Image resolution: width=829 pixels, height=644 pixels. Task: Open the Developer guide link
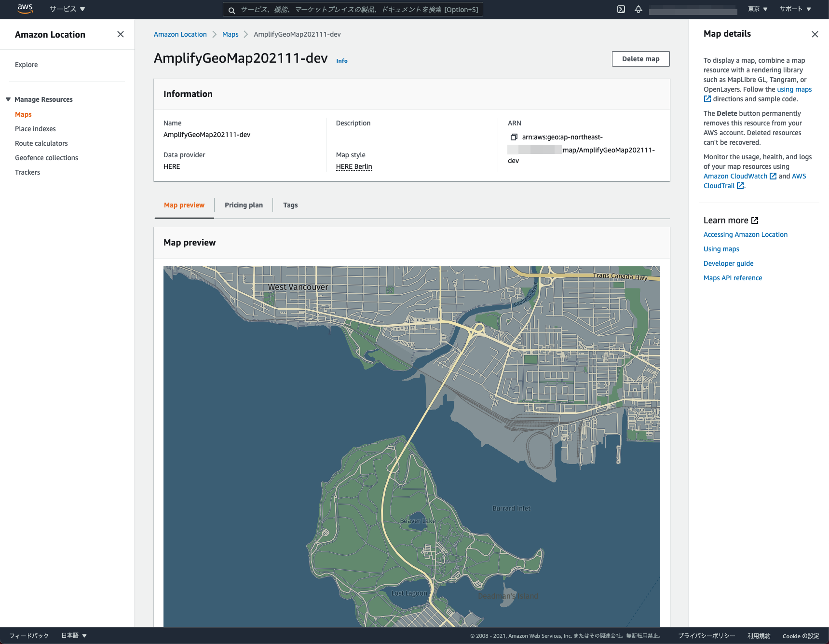(x=729, y=263)
